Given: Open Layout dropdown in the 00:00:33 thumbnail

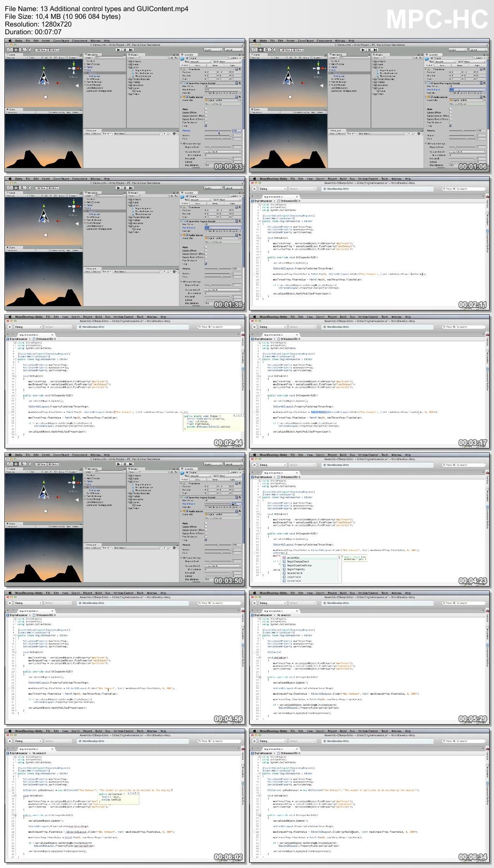Looking at the screenshot, I should [x=233, y=50].
